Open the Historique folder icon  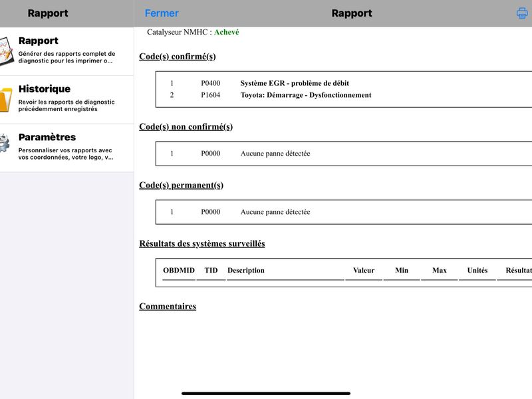click(6, 99)
